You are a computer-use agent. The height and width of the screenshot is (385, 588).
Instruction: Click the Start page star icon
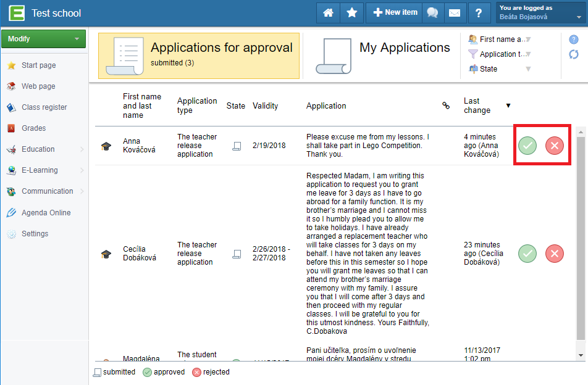point(12,65)
